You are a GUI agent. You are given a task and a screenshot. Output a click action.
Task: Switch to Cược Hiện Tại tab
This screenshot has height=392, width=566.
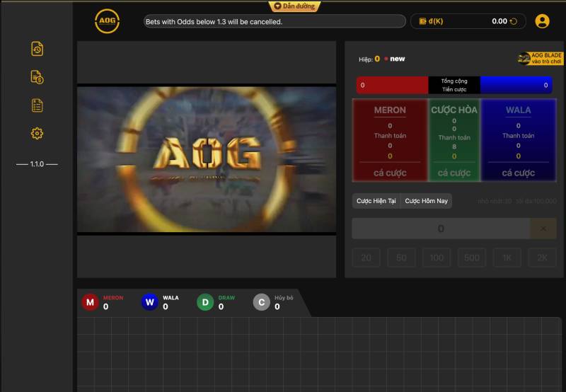tap(376, 201)
